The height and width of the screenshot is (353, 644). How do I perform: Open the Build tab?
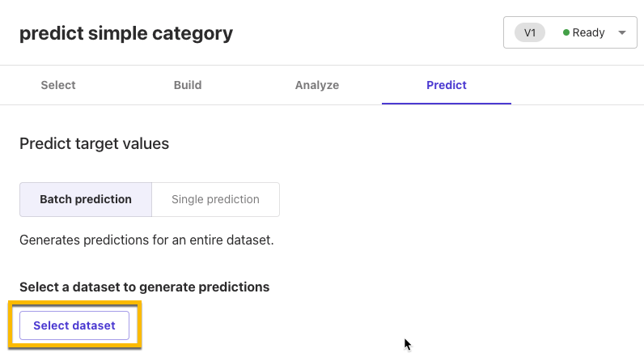[x=188, y=85]
